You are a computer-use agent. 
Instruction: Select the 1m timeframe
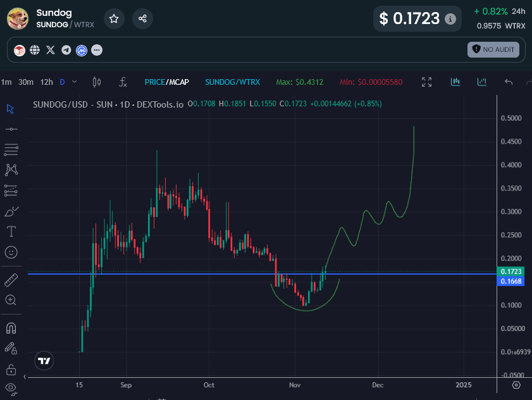[6, 82]
